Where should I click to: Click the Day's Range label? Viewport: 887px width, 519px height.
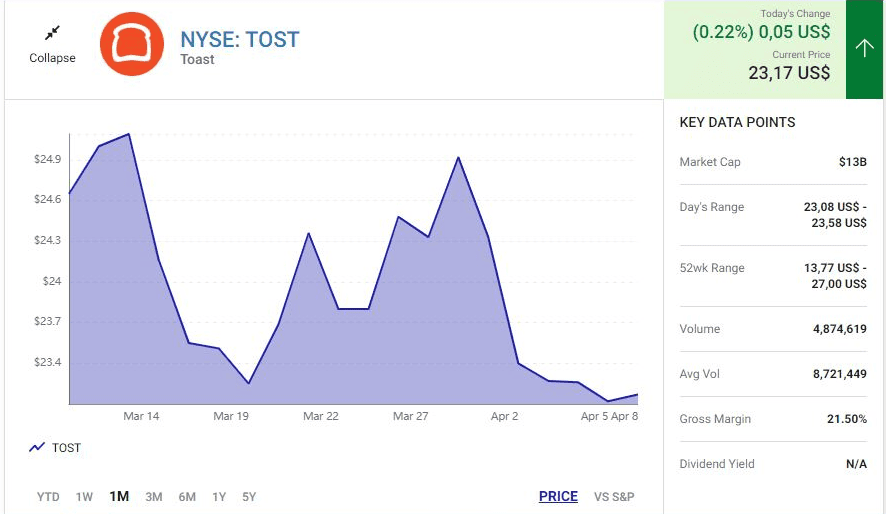coord(712,207)
